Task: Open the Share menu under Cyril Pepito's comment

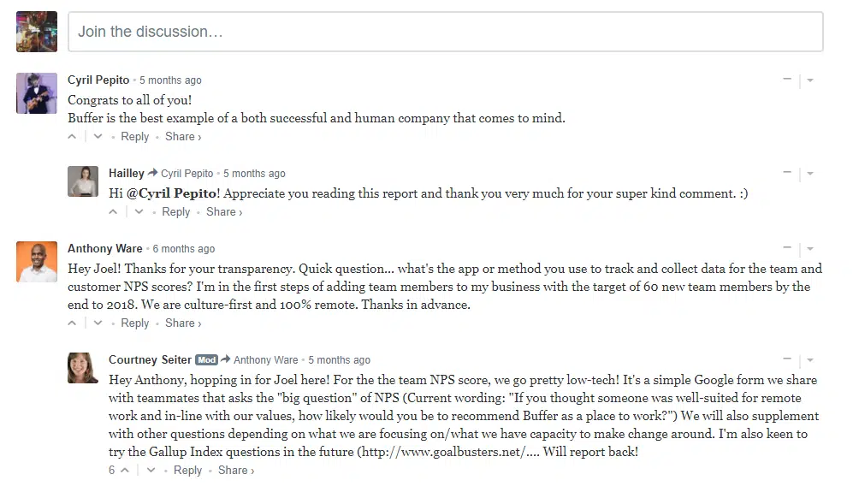Action: 182,136
